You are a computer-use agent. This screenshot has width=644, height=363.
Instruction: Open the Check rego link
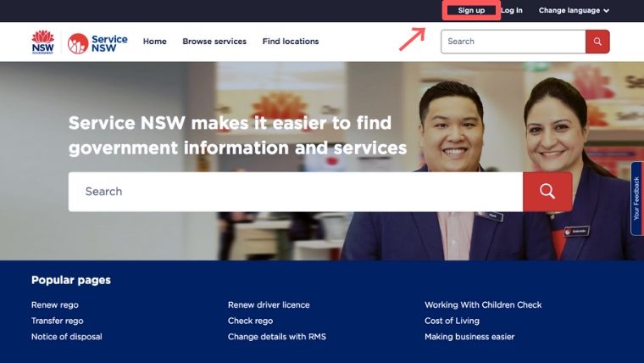click(x=250, y=321)
